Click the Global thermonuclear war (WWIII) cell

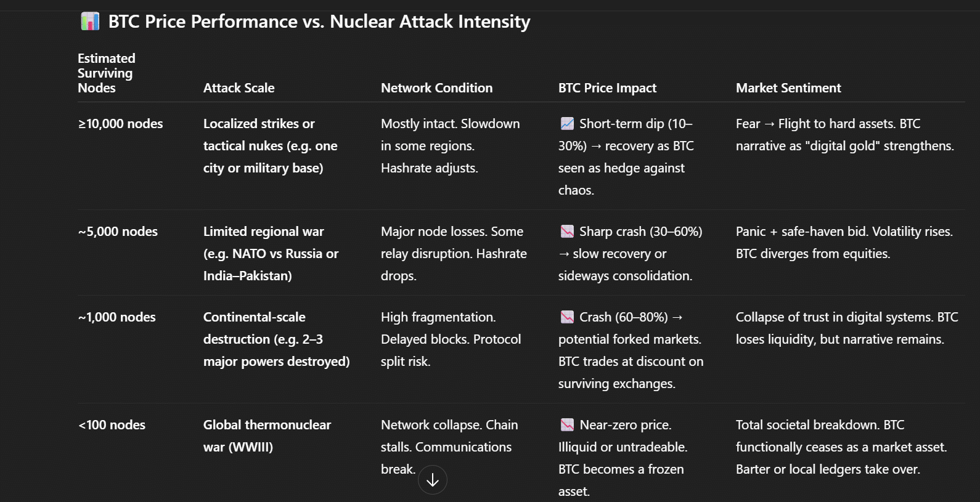coord(267,436)
